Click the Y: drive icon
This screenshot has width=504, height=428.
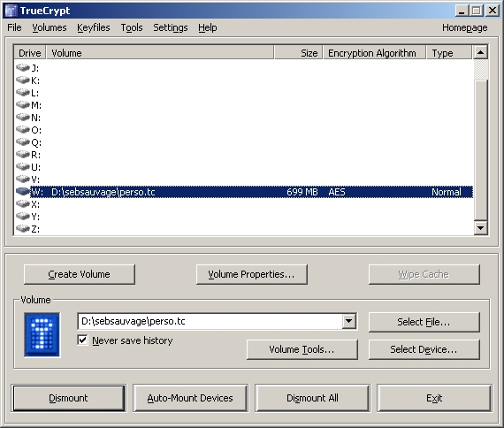pyautogui.click(x=23, y=216)
